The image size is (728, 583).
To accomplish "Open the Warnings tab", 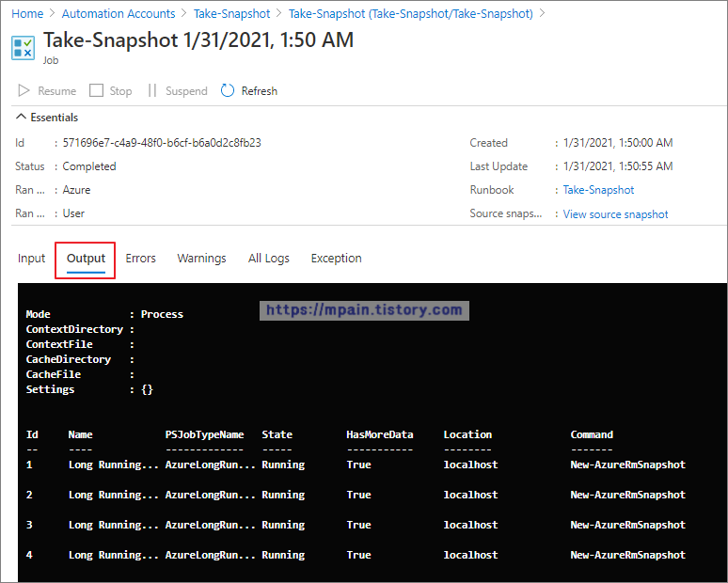I will coord(201,258).
